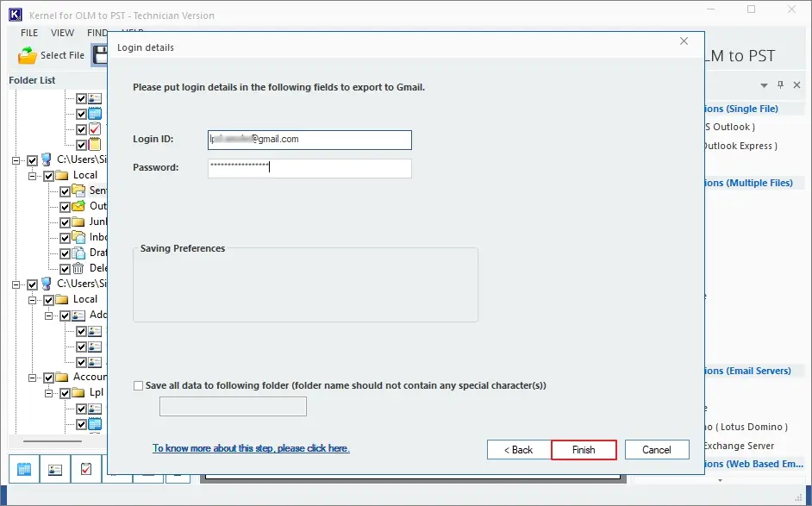
Task: Collapse the Account folder node
Action: [x=33, y=378]
